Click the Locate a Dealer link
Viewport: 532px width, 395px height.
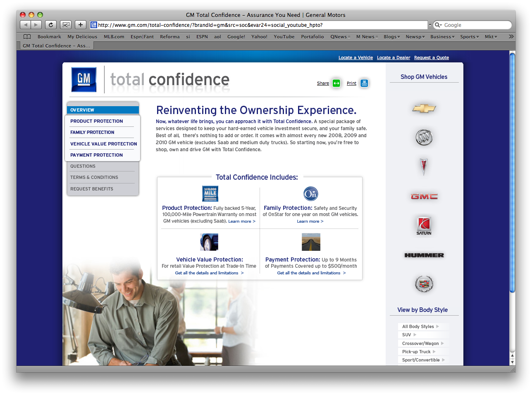click(394, 58)
